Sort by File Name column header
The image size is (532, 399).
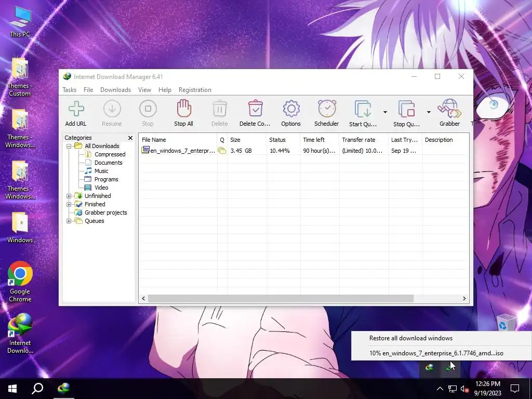(178, 140)
